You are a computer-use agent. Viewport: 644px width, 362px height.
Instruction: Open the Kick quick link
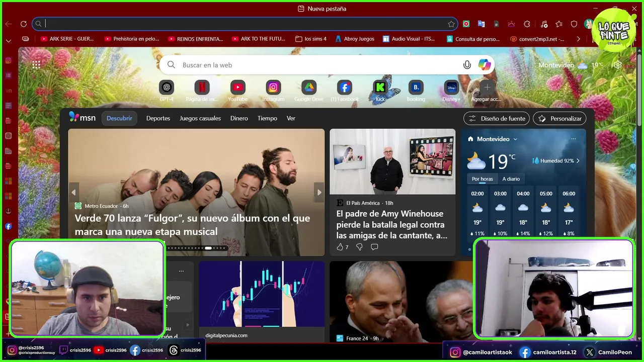[380, 87]
